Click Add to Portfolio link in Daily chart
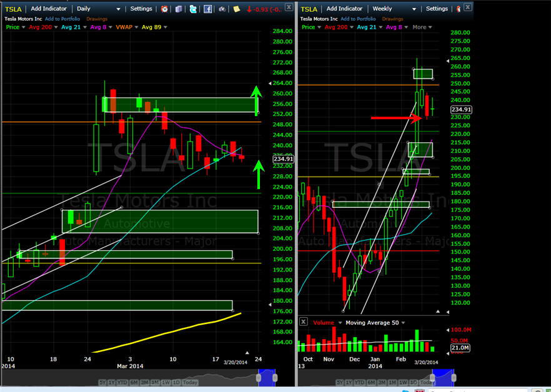 click(62, 19)
